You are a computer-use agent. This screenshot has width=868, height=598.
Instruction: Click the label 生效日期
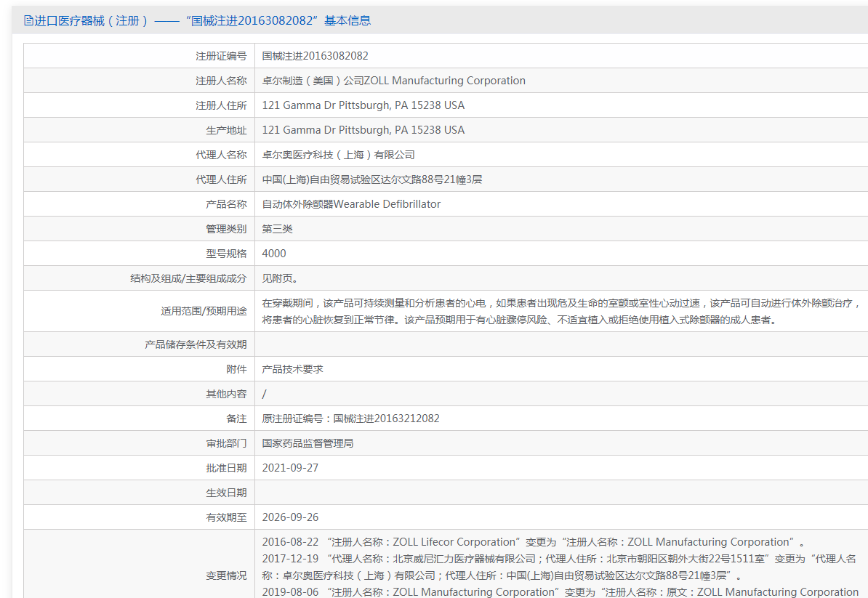click(x=226, y=493)
